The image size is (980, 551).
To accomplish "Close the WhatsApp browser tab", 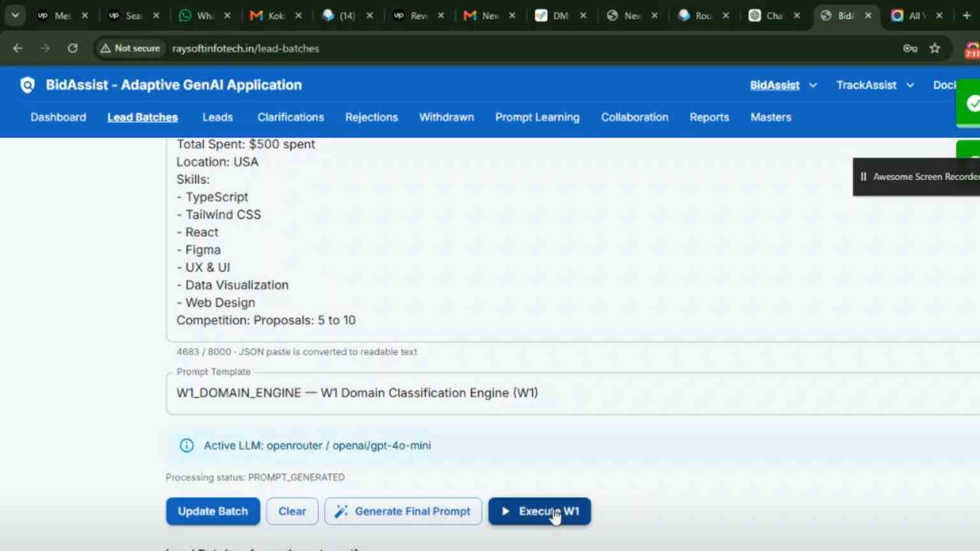I will 227,15.
